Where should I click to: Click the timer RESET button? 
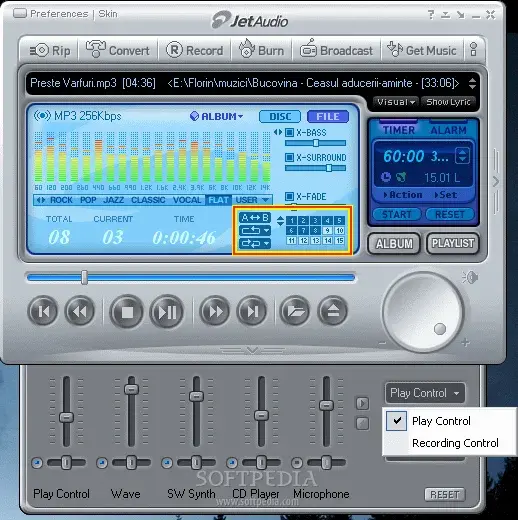[x=450, y=214]
